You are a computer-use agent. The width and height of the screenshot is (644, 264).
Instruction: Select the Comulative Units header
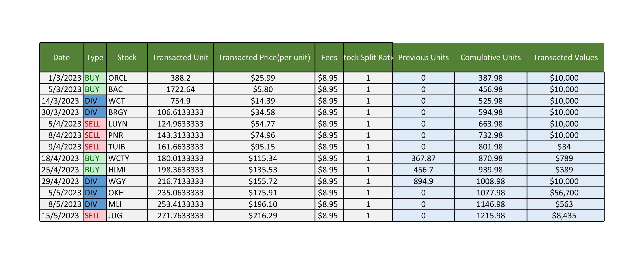click(x=490, y=57)
